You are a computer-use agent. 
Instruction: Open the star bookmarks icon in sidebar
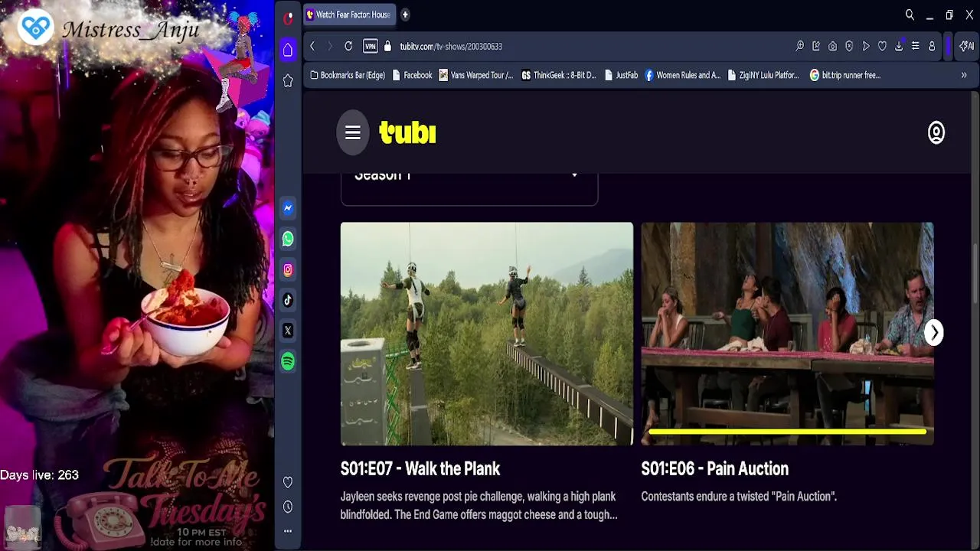tap(288, 80)
